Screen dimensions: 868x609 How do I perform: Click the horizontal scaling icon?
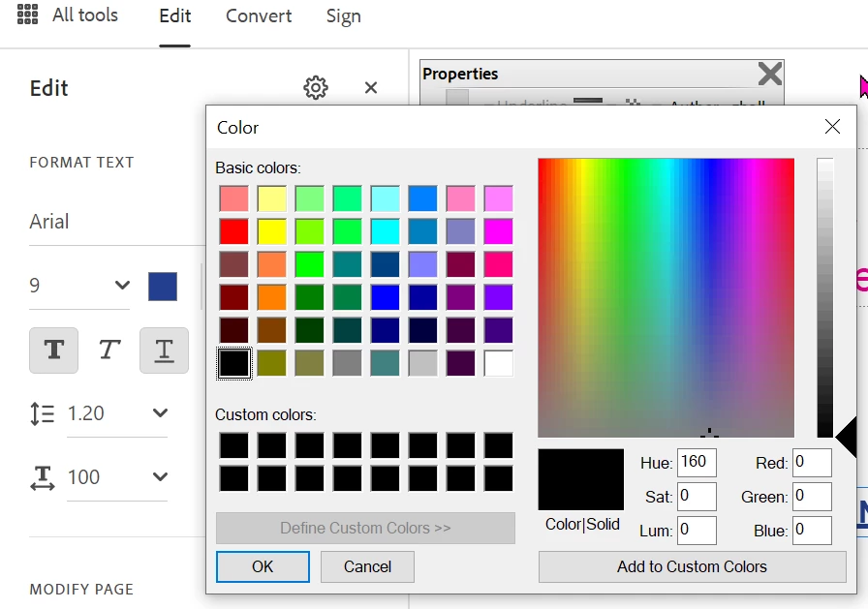click(x=42, y=477)
